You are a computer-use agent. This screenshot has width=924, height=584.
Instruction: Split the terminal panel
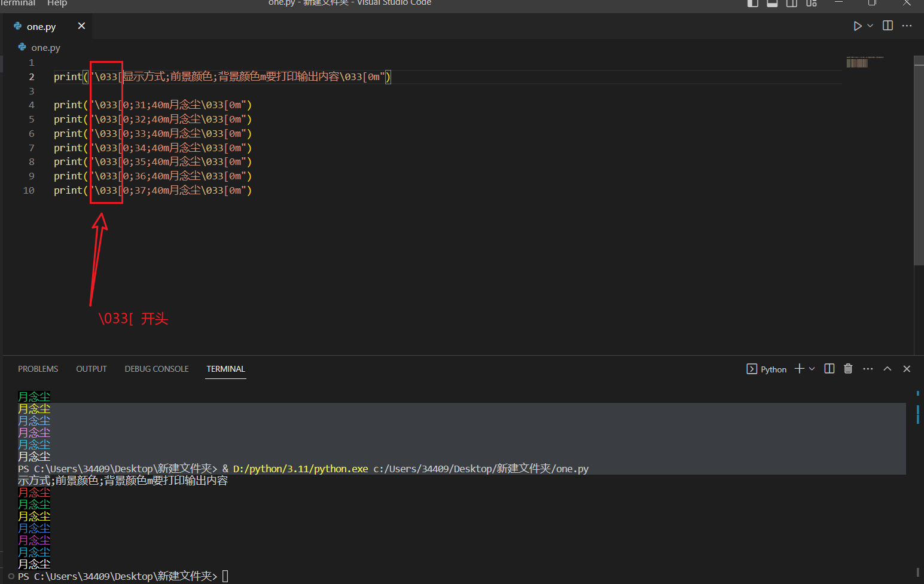[829, 369]
